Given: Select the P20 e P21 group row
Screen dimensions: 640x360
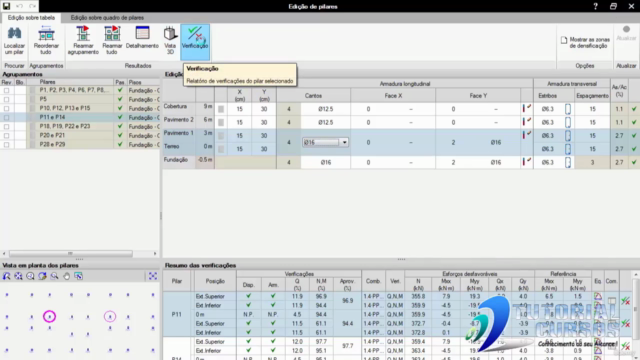Looking at the screenshot, I should [80, 136].
